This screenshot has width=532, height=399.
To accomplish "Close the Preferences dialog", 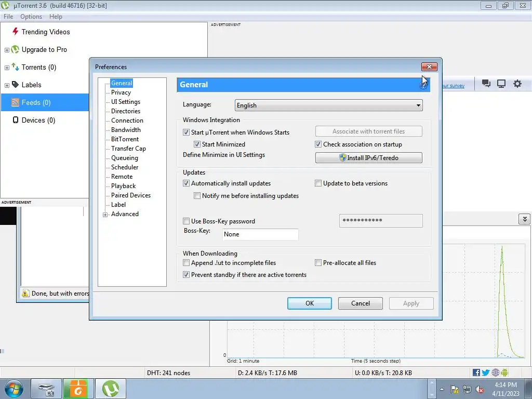I will click(x=429, y=67).
